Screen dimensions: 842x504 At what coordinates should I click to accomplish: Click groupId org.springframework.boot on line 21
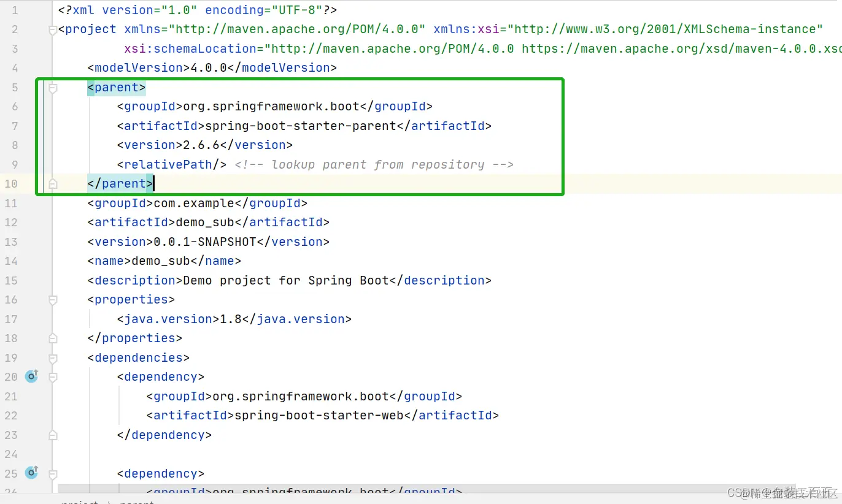coord(304,396)
